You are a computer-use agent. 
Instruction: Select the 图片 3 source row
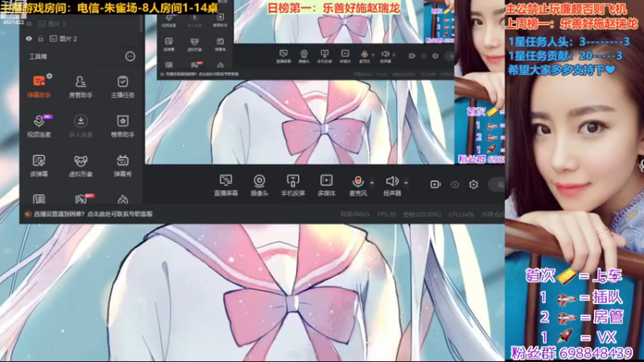click(80, 24)
